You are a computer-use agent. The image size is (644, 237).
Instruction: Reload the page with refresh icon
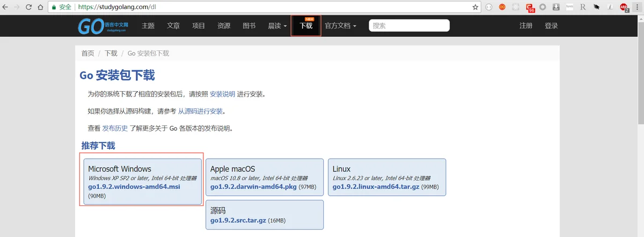[x=29, y=8]
